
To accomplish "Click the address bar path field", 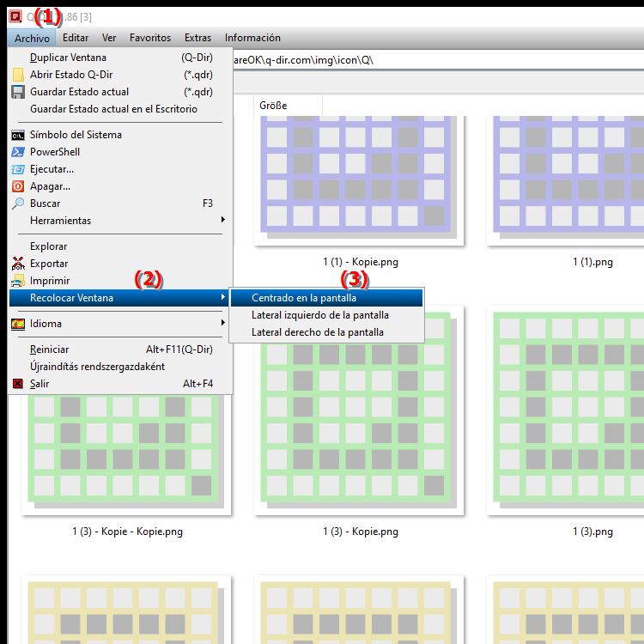I will (x=438, y=60).
